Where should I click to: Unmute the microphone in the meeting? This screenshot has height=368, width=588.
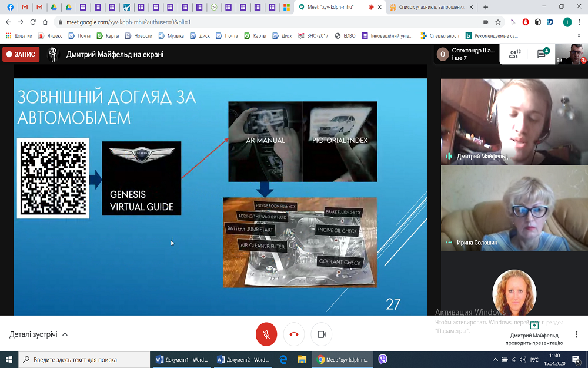pos(266,334)
